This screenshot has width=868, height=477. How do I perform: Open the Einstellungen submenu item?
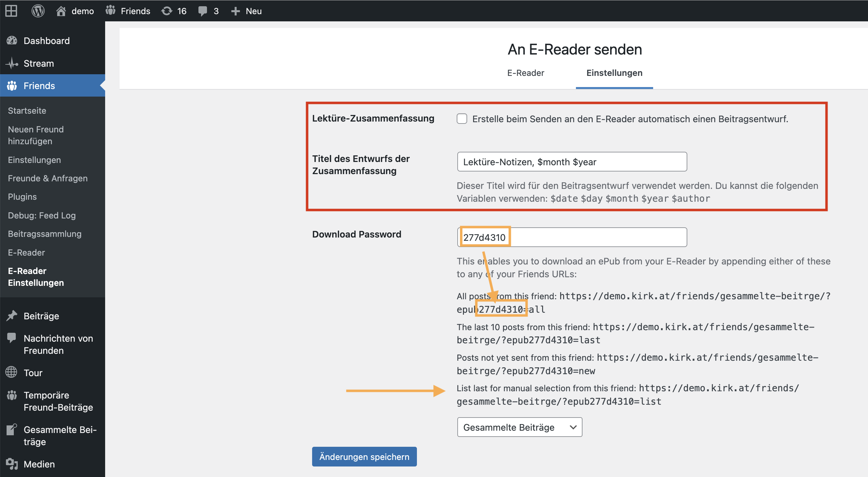pyautogui.click(x=34, y=160)
